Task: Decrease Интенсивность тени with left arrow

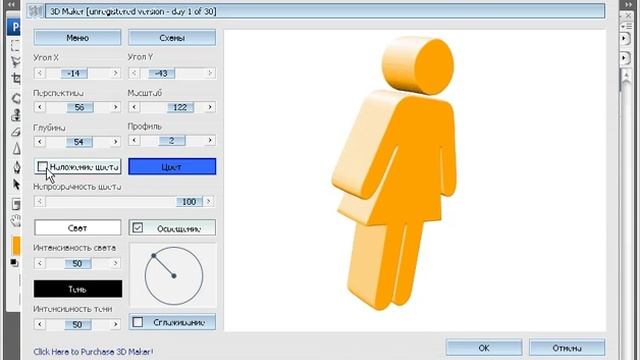Action: (x=40, y=324)
